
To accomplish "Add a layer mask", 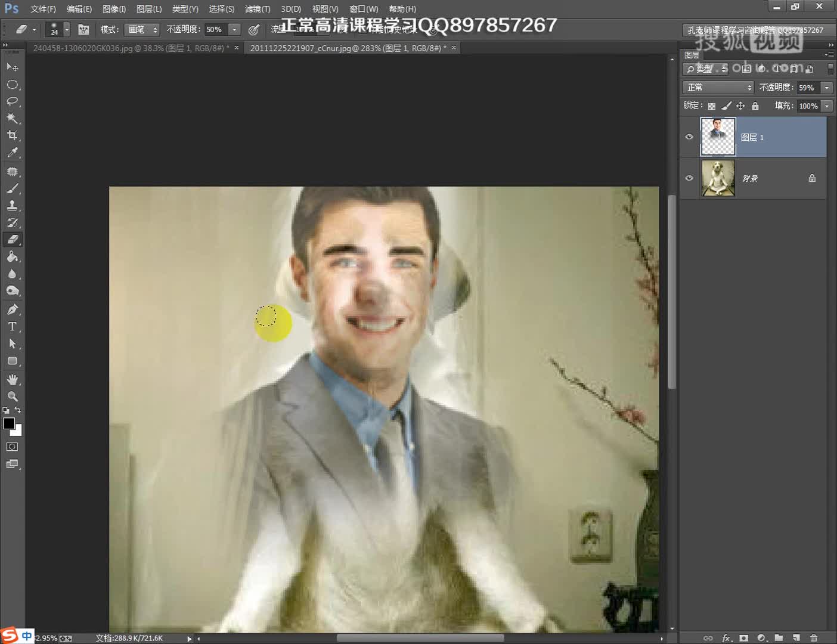I will coord(743,637).
